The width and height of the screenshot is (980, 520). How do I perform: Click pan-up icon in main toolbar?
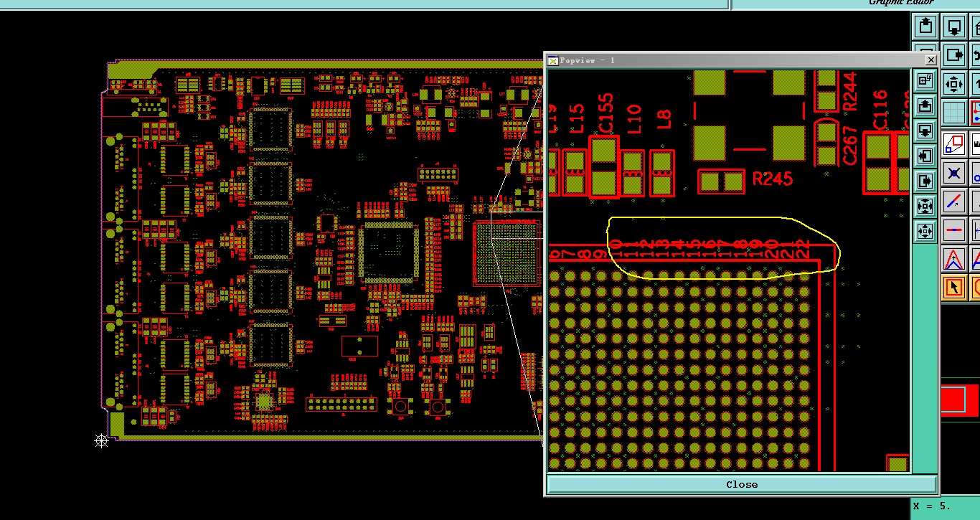click(x=925, y=27)
